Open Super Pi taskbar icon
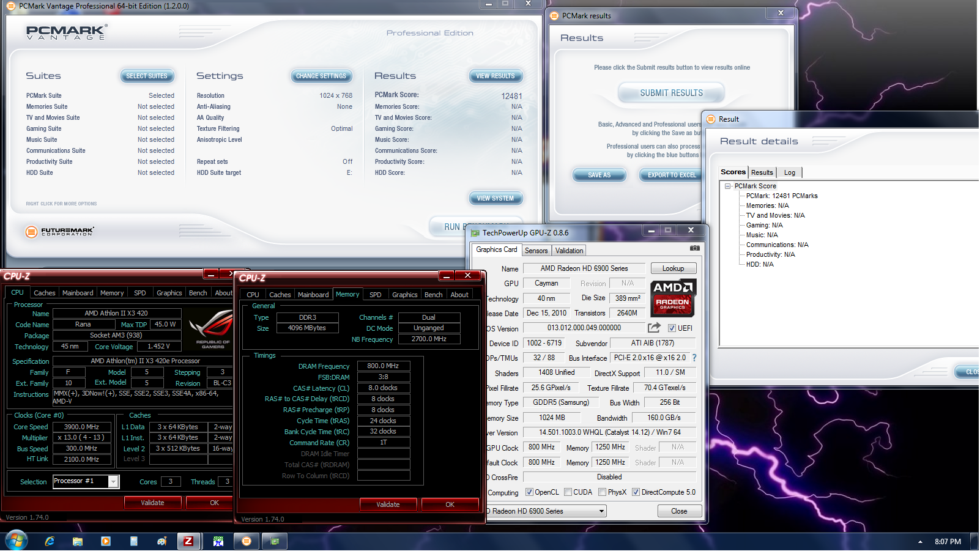980x554 pixels. pos(218,541)
